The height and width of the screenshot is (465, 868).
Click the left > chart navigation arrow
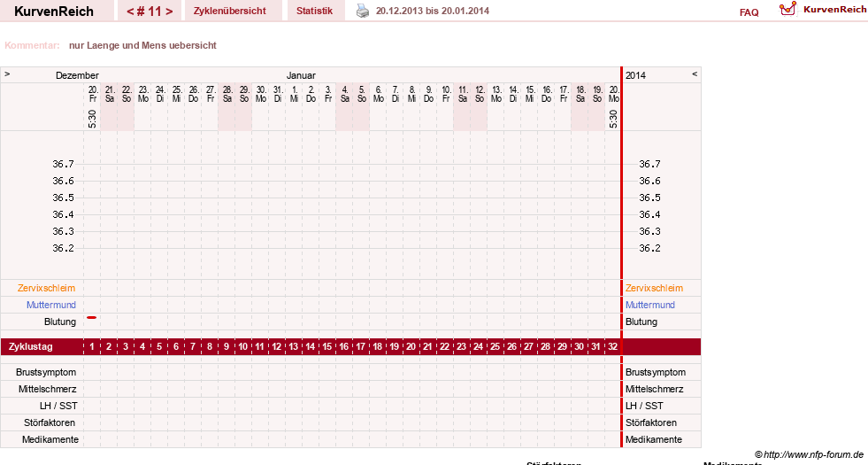click(7, 74)
